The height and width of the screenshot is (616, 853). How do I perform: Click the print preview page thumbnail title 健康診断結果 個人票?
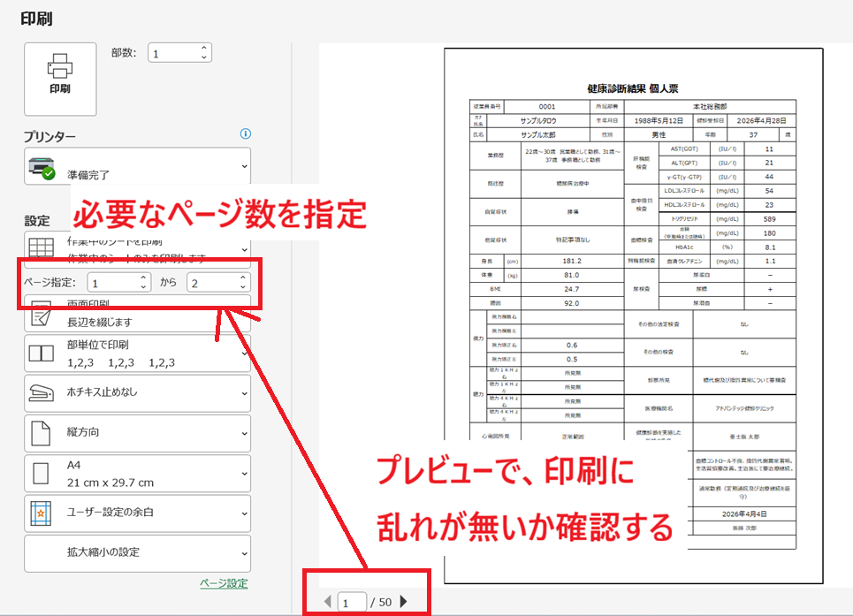tap(633, 88)
